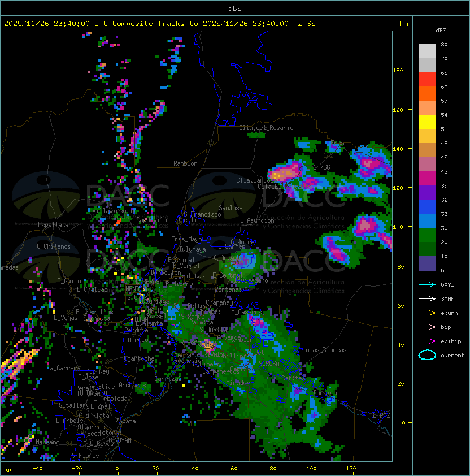Click the cyan 'current' ellipse legend symbol

pos(427,355)
